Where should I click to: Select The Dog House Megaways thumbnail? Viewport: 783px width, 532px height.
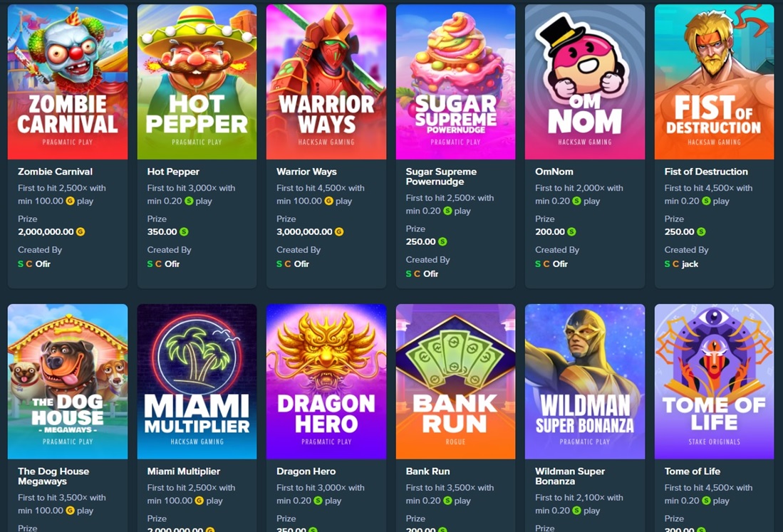(x=68, y=381)
